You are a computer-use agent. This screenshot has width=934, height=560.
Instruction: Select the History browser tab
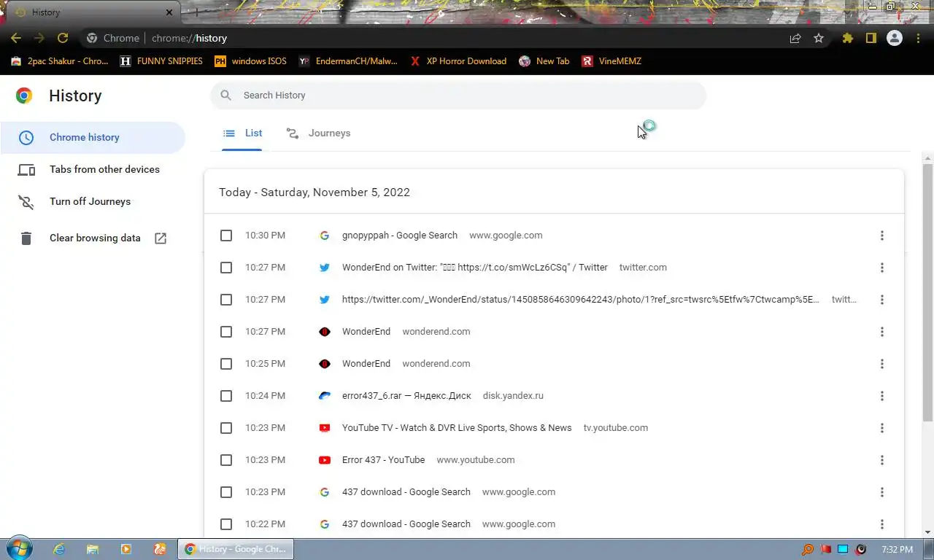point(93,12)
